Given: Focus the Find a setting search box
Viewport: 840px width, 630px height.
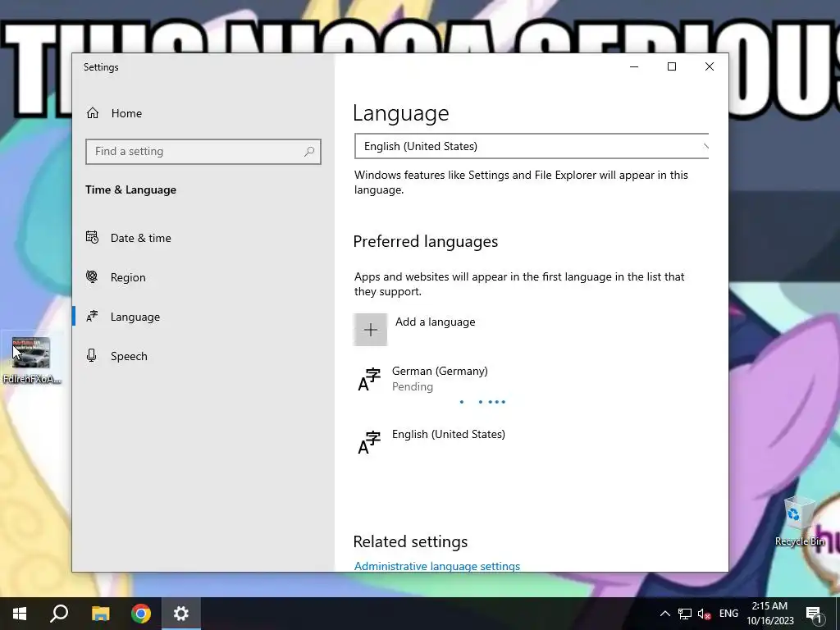Looking at the screenshot, I should click(203, 152).
